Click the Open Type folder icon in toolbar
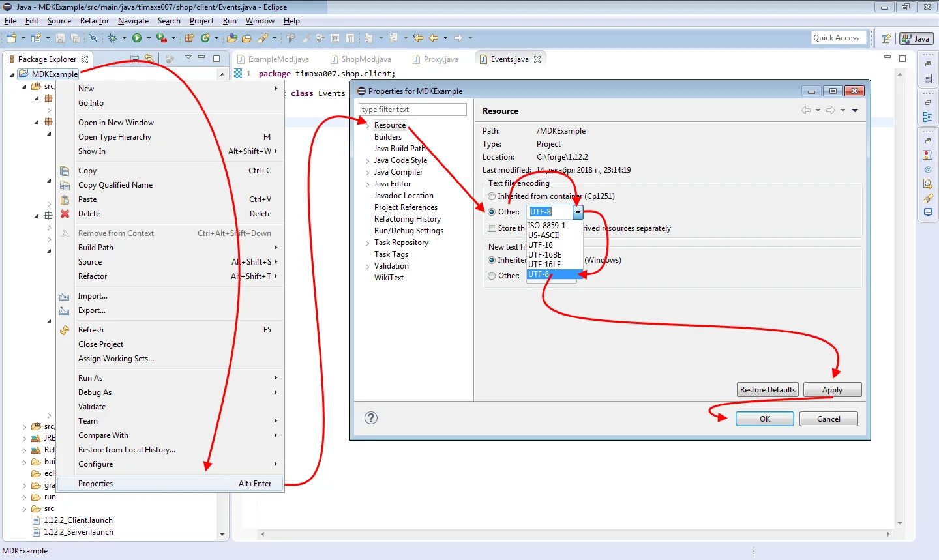The height and width of the screenshot is (560, 939). tap(231, 38)
